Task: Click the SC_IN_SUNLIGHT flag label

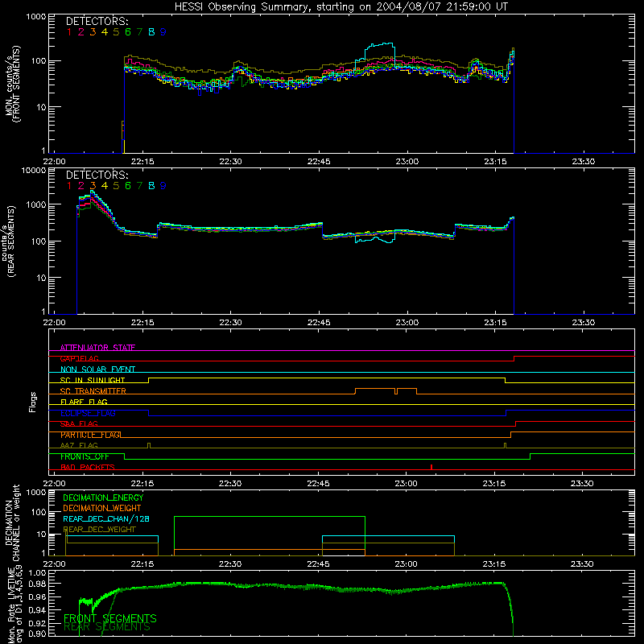Action: [x=93, y=380]
